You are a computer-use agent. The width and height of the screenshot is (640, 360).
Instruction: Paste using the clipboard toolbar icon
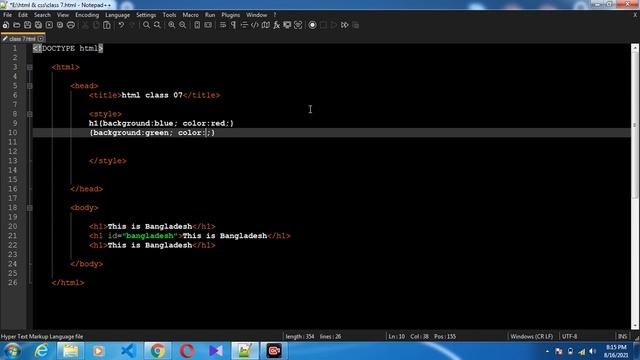click(x=107, y=25)
